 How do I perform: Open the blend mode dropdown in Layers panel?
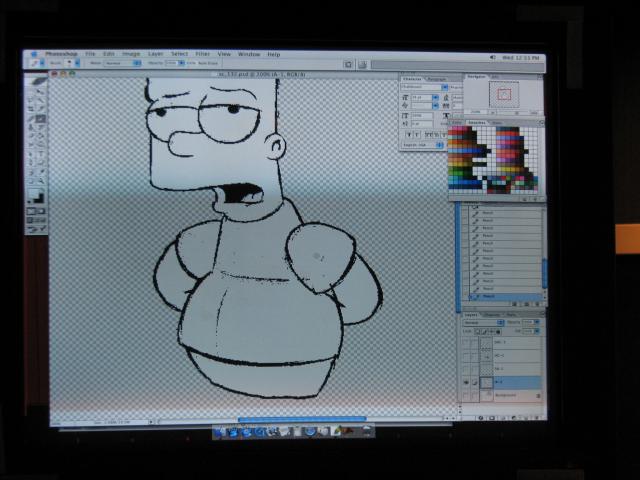point(480,322)
